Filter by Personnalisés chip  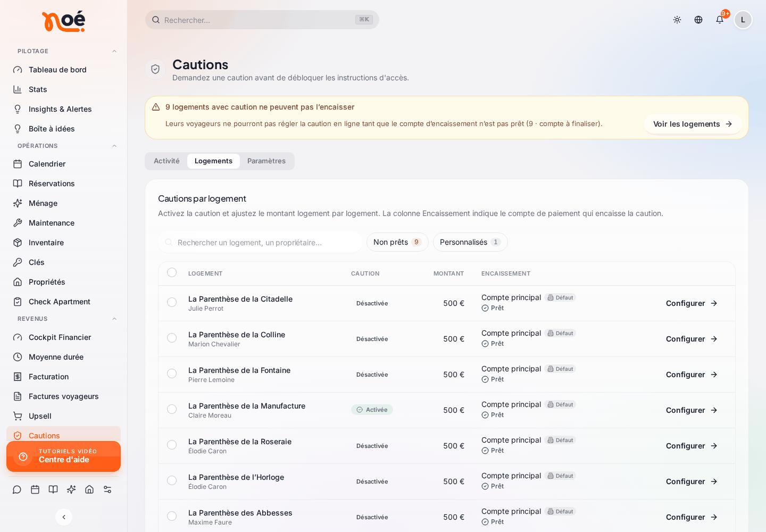[470, 242]
